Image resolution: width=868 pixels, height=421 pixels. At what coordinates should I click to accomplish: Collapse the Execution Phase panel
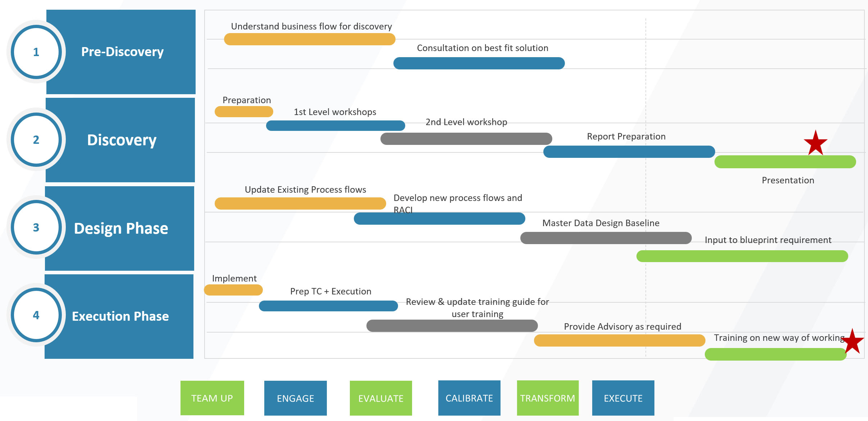pyautogui.click(x=121, y=316)
